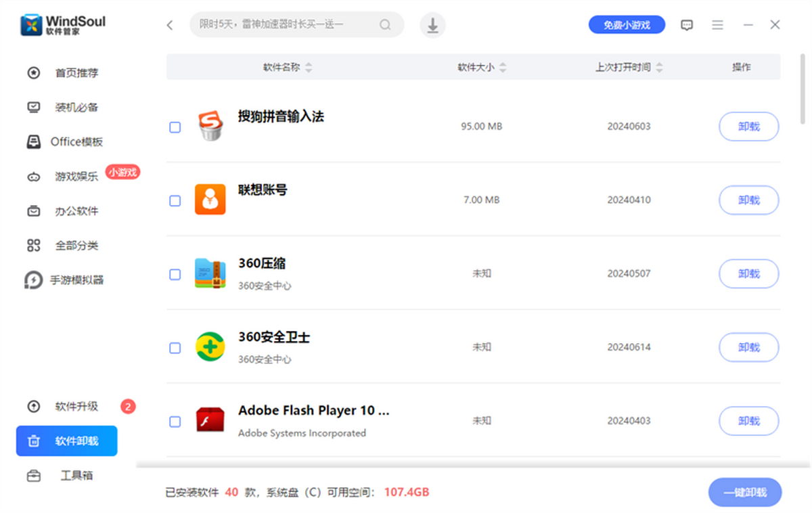Check the 搜狗拼音输入法 checkbox
The width and height of the screenshot is (812, 513).
coord(175,127)
